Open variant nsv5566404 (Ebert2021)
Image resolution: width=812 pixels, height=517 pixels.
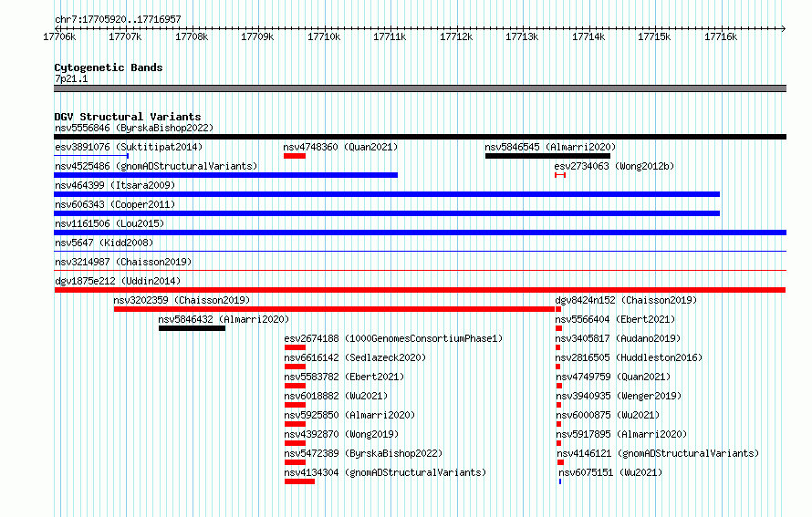pyautogui.click(x=615, y=319)
